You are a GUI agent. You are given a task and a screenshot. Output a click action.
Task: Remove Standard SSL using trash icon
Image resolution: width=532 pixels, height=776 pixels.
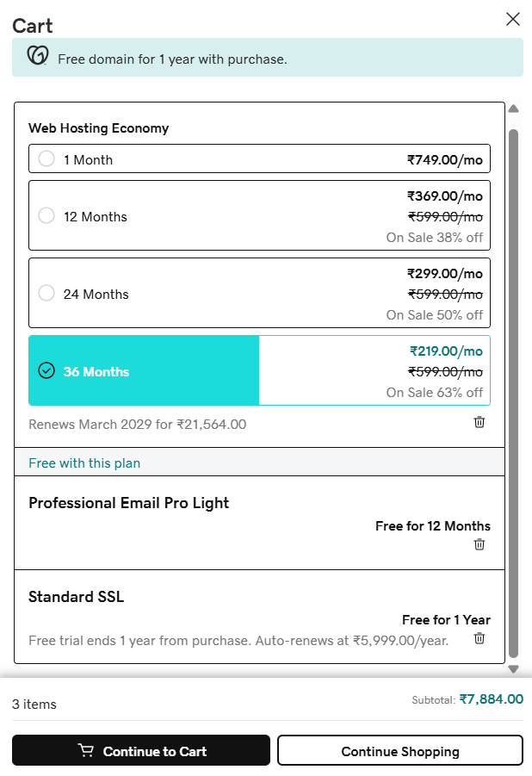pyautogui.click(x=479, y=638)
